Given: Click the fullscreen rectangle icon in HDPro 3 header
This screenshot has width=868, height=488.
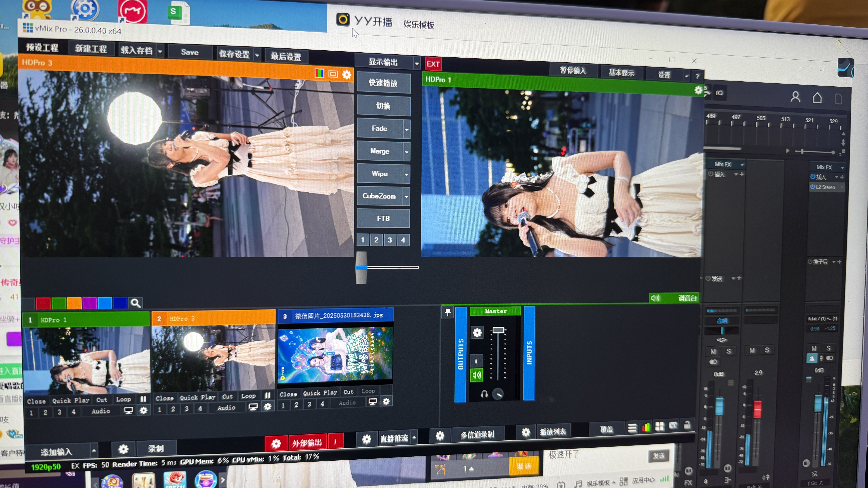Looking at the screenshot, I should (x=333, y=74).
